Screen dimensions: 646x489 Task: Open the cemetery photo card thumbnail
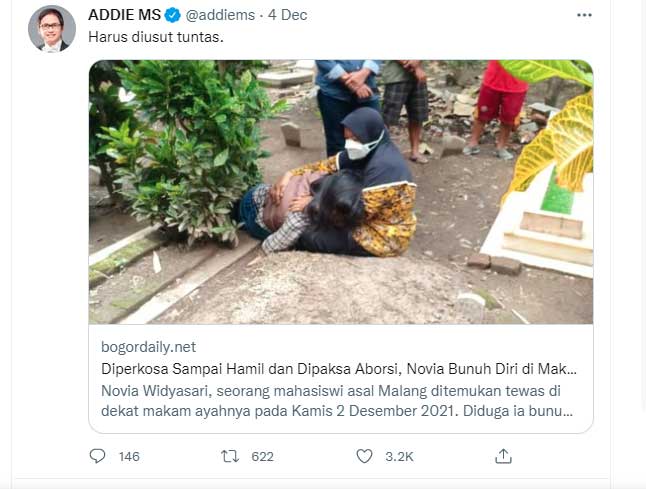point(341,192)
